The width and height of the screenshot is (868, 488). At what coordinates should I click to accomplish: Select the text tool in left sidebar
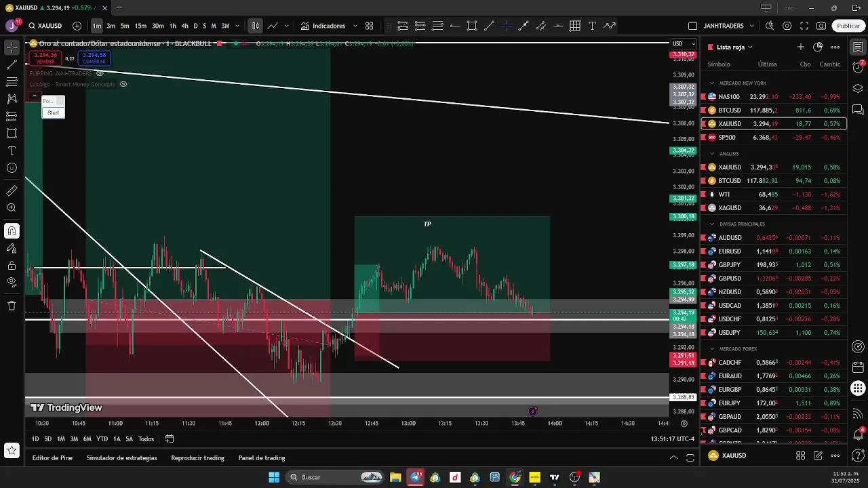pyautogui.click(x=12, y=150)
